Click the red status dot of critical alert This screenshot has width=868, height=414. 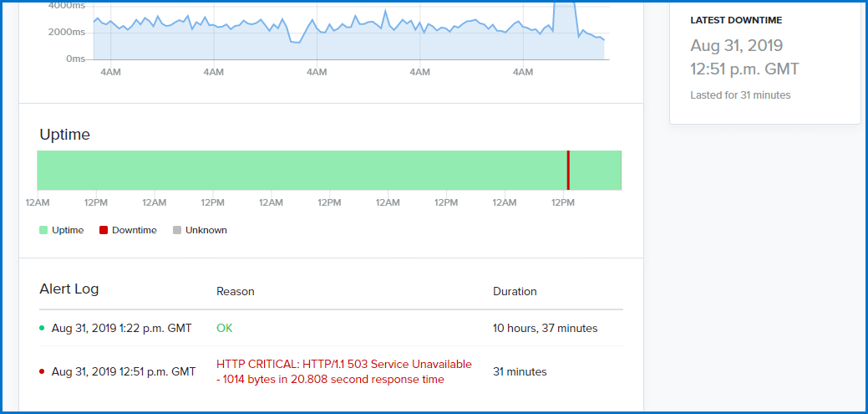click(42, 371)
